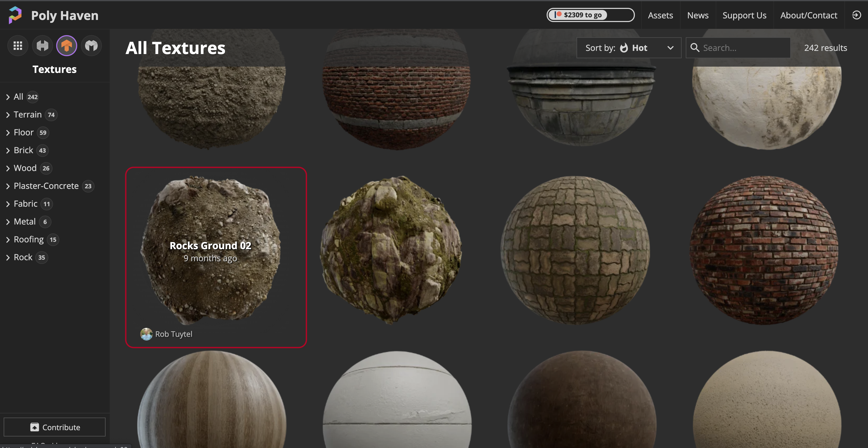
Task: Open the Assets menu item
Action: coord(660,15)
